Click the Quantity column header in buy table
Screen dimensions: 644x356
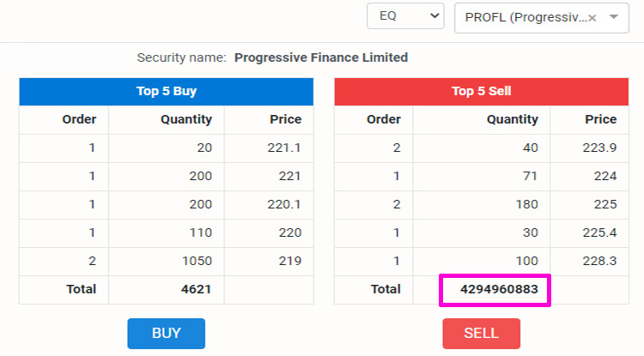coord(185,119)
